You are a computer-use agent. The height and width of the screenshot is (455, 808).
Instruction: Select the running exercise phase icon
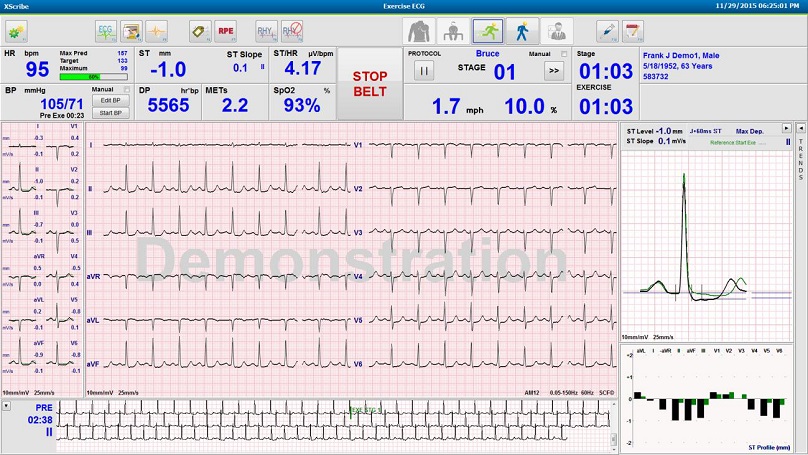click(x=486, y=30)
